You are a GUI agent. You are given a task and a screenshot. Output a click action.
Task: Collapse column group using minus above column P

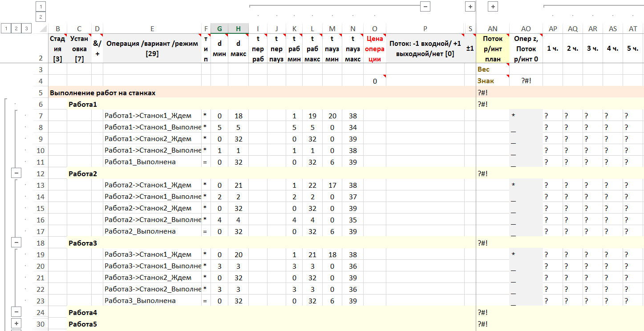[x=425, y=7]
